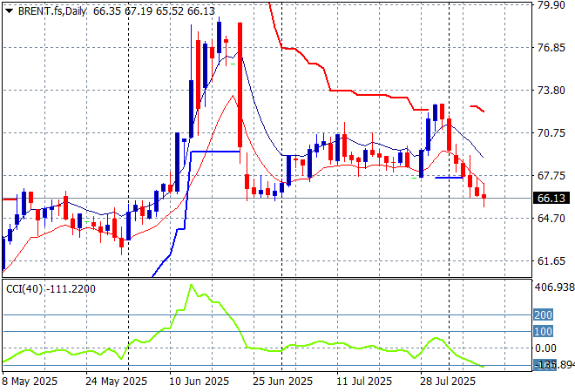The width and height of the screenshot is (575, 392).
Task: Click the last red candlestick on chart
Action: [x=484, y=195]
